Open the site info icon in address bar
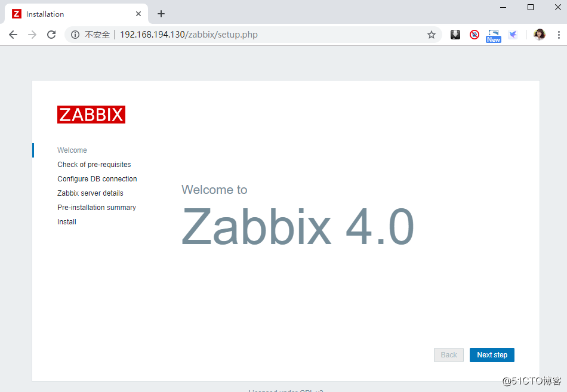 click(75, 35)
